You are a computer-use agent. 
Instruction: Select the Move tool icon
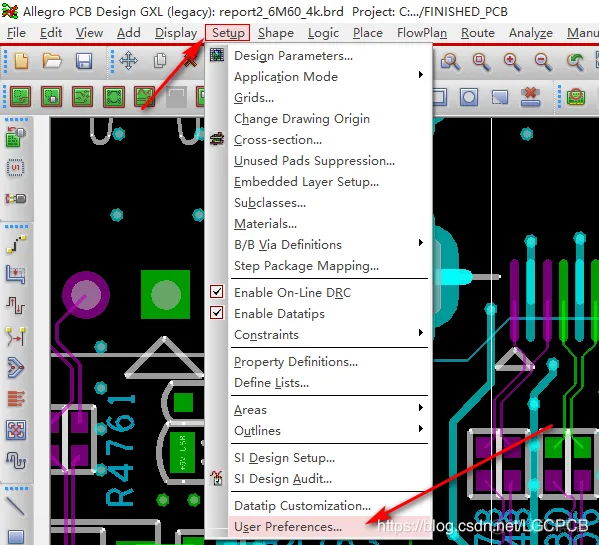pos(129,61)
